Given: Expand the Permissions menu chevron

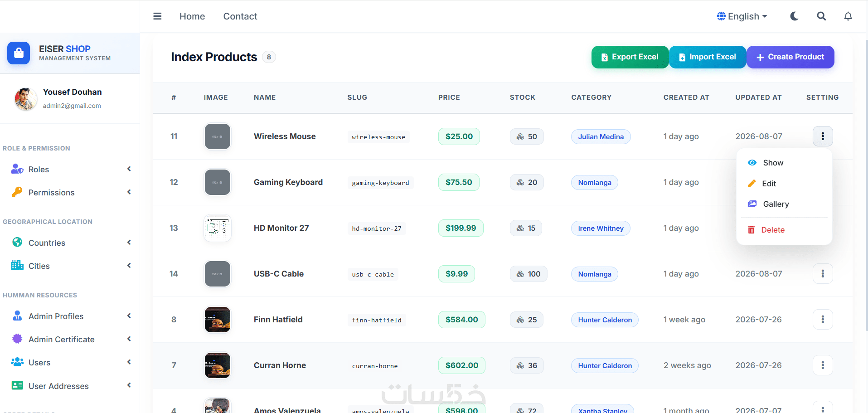Looking at the screenshot, I should 129,192.
